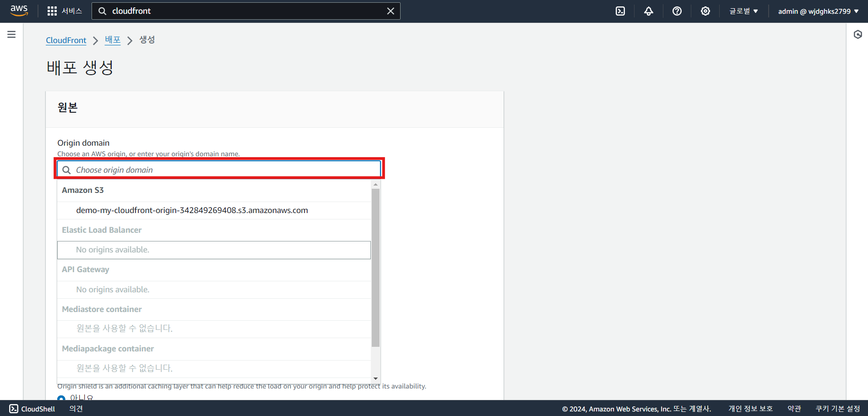Open 의견 feedback in footer

tap(76, 409)
